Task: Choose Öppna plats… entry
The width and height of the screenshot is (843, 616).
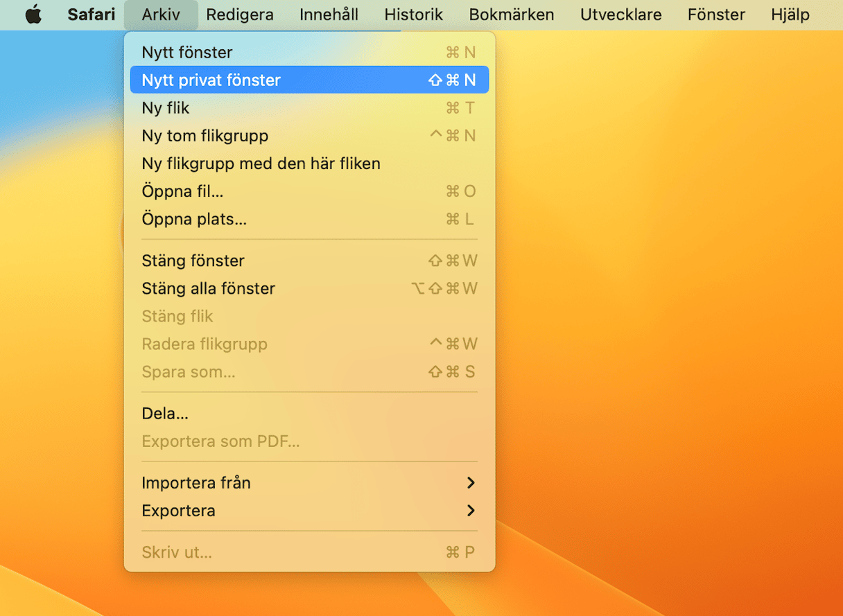Action: (x=309, y=219)
